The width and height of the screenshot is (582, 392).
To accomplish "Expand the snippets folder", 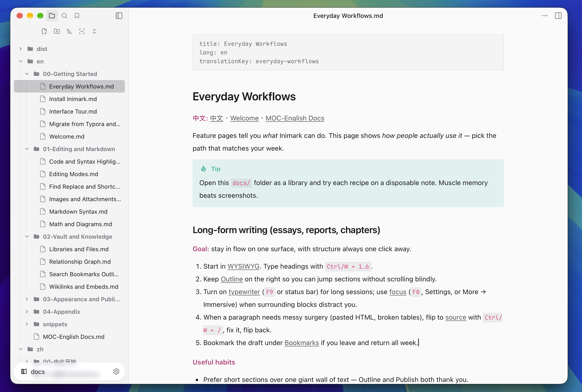I will [x=27, y=324].
